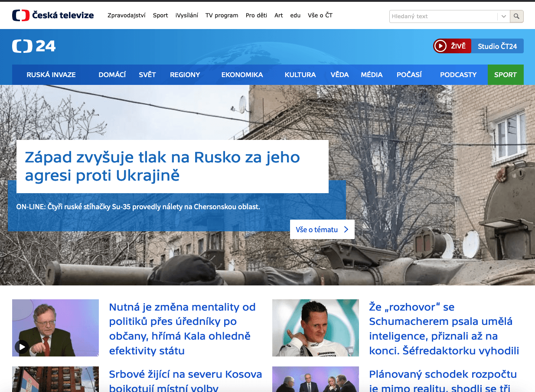Click play icon on Kala thumbnail
535x392 pixels.
22,347
